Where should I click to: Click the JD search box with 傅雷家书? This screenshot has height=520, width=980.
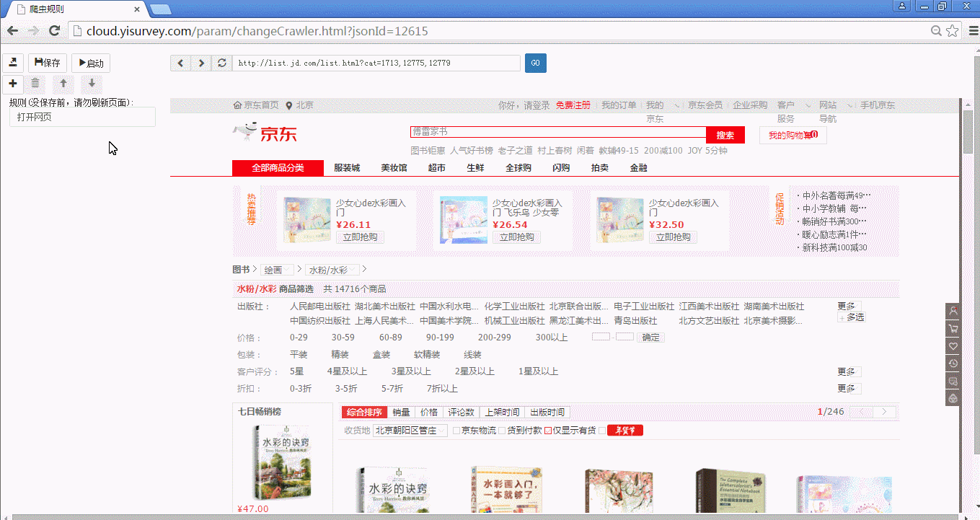point(558,132)
